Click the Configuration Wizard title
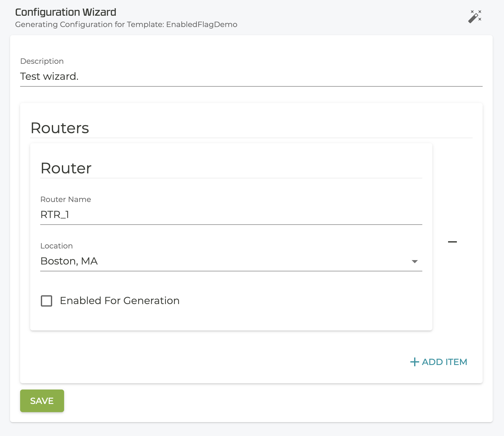This screenshot has height=436, width=504. coord(66,12)
